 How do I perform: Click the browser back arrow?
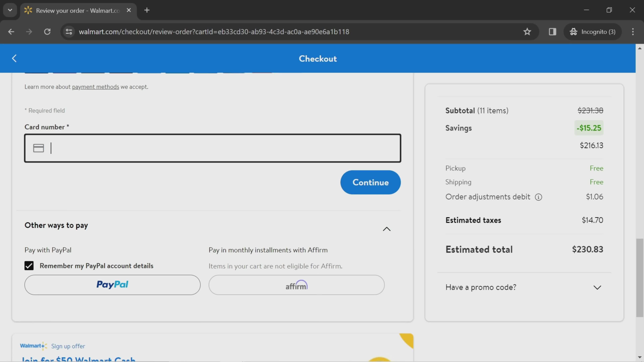11,32
